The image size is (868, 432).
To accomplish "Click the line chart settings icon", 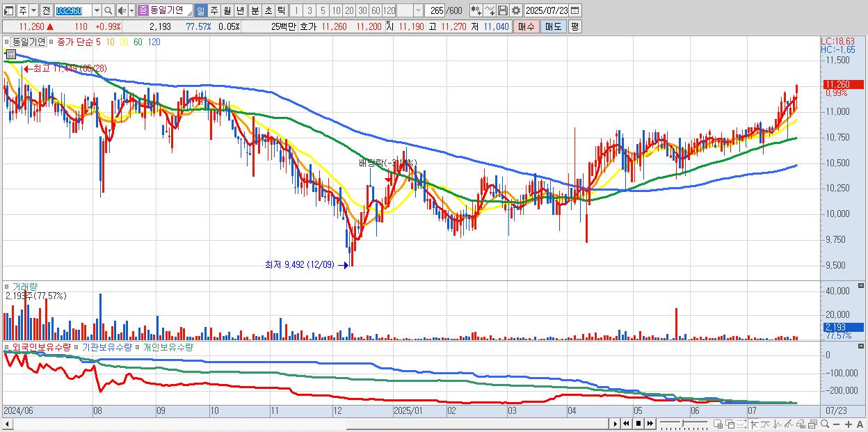I will click(x=490, y=10).
